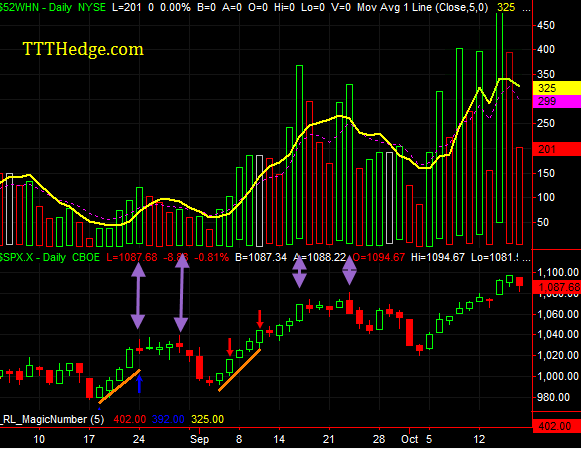The width and height of the screenshot is (581, 449).
Task: Click the -0.81% percent change text
Action: (x=211, y=257)
